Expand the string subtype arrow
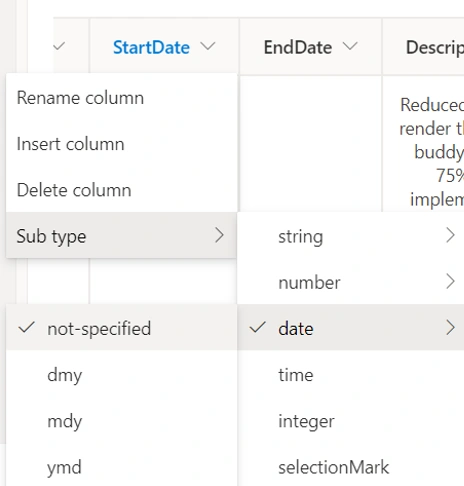The image size is (464, 486). [x=450, y=235]
